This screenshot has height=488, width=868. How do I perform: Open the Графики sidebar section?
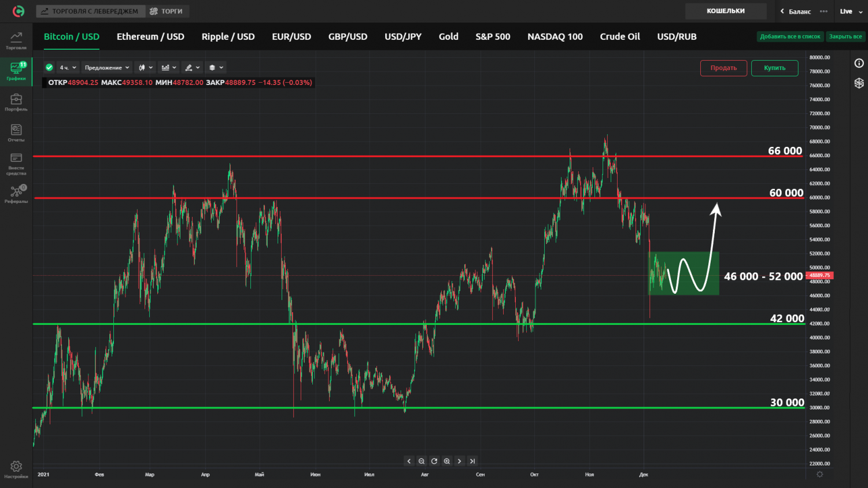(x=16, y=71)
